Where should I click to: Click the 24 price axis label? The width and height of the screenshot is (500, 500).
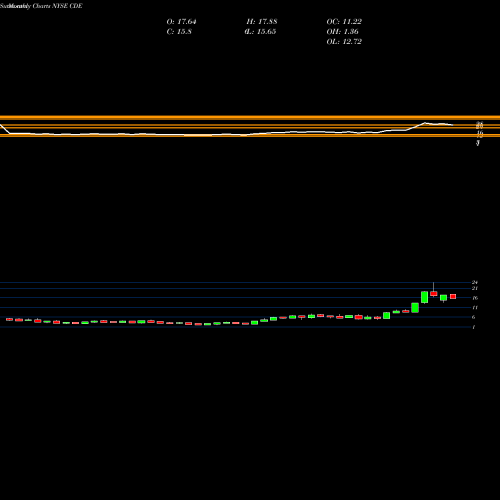tap(475, 282)
